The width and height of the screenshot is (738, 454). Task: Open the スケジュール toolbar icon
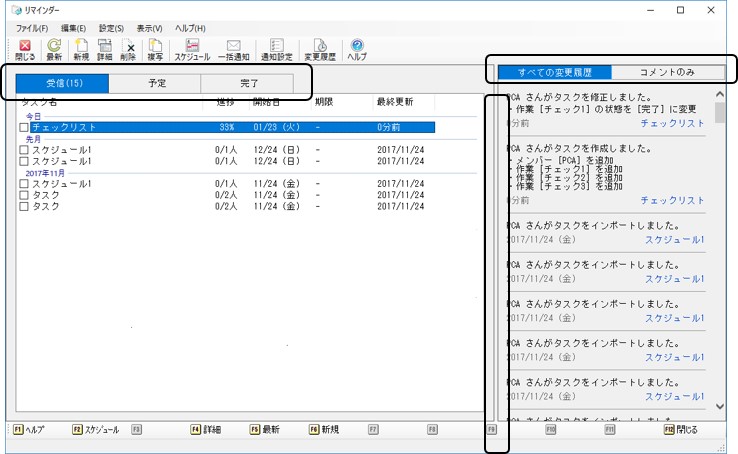point(192,50)
